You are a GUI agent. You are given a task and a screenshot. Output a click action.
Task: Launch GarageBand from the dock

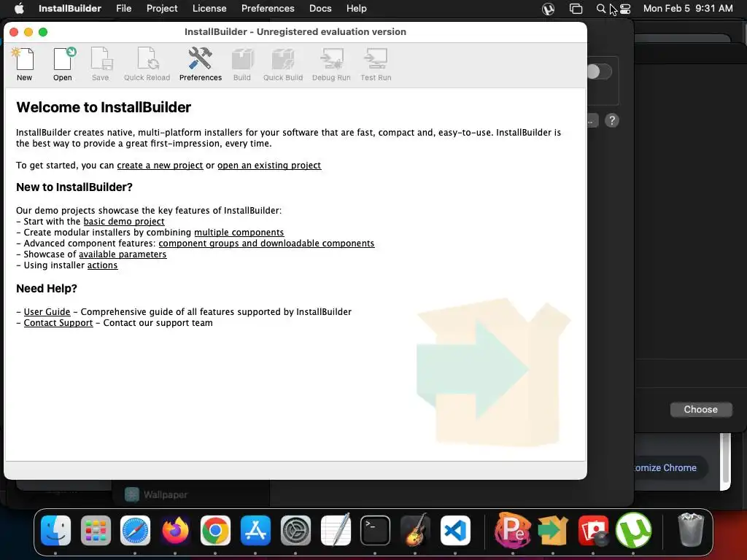pyautogui.click(x=415, y=530)
